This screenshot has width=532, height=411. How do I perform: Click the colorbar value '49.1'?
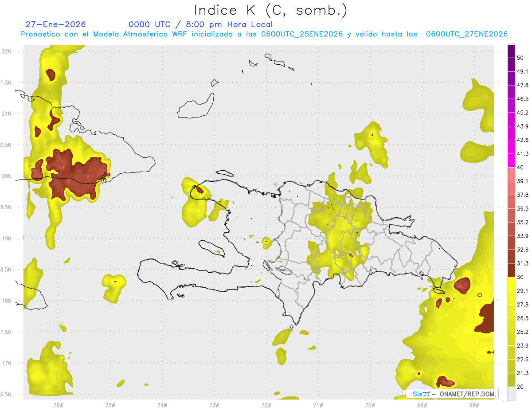pos(523,72)
